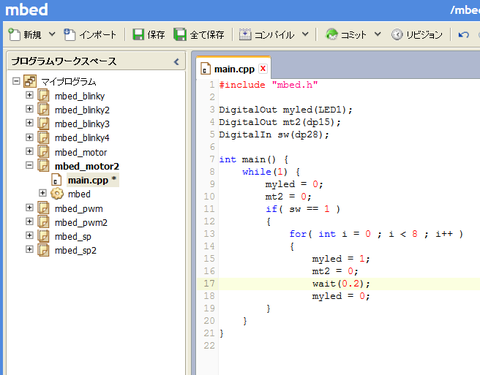Click empty line 22 in editor
The height and width of the screenshot is (375, 480).
[x=349, y=346]
